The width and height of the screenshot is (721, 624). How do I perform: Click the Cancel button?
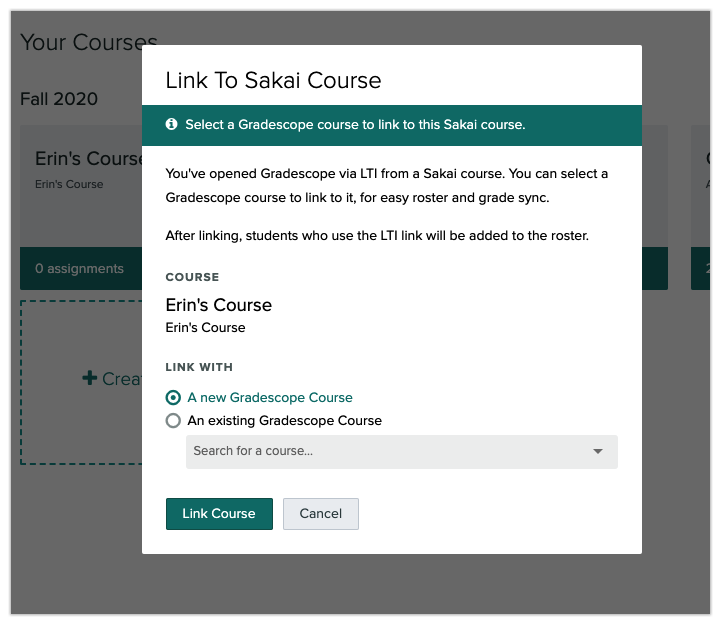(320, 514)
